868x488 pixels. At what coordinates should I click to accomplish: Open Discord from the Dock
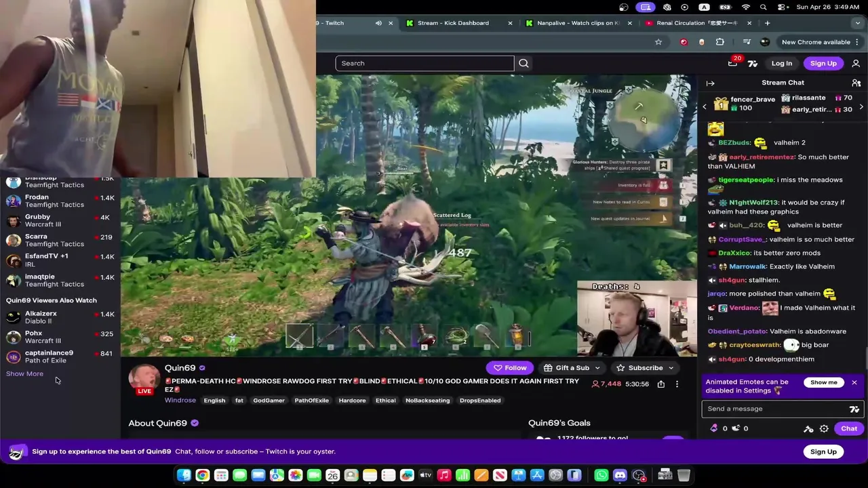(x=620, y=475)
